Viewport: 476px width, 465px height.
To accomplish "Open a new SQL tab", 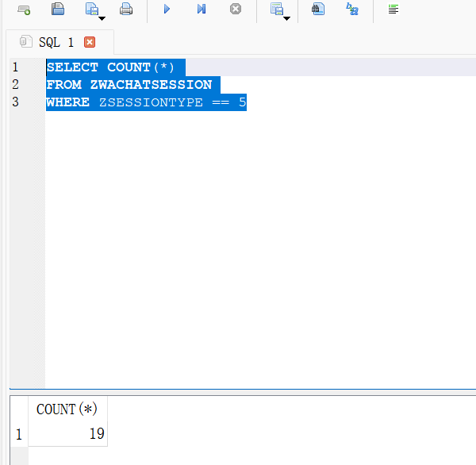I will click(24, 10).
